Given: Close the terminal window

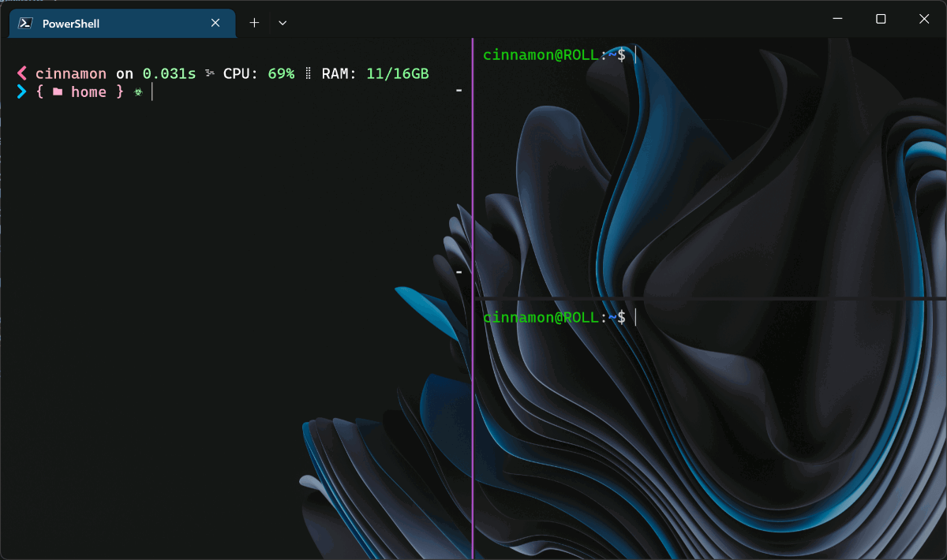Looking at the screenshot, I should 924,19.
